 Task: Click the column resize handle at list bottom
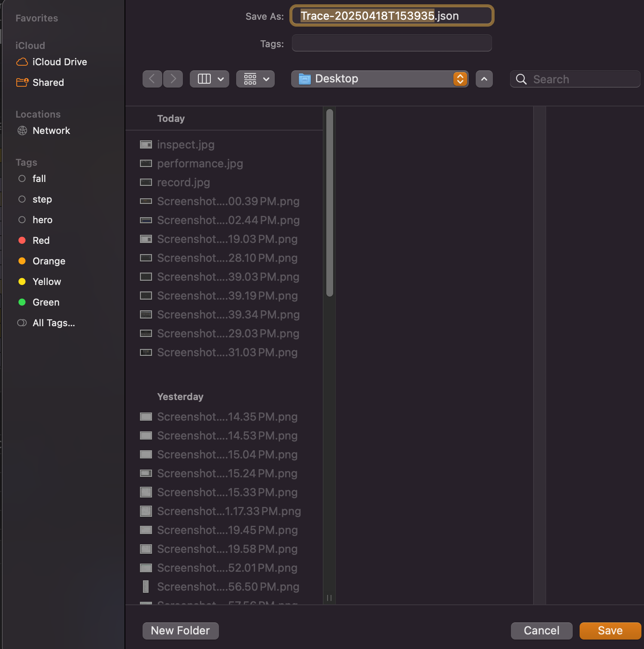tap(329, 598)
